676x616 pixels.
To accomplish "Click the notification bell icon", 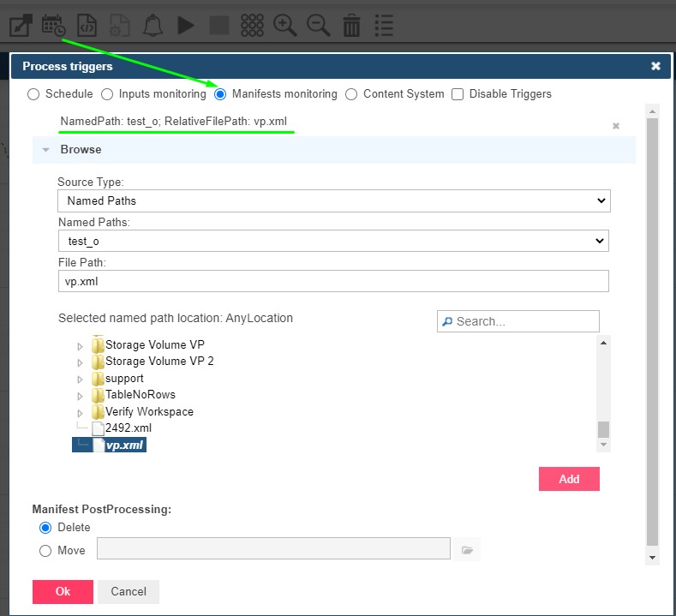I will 153,25.
